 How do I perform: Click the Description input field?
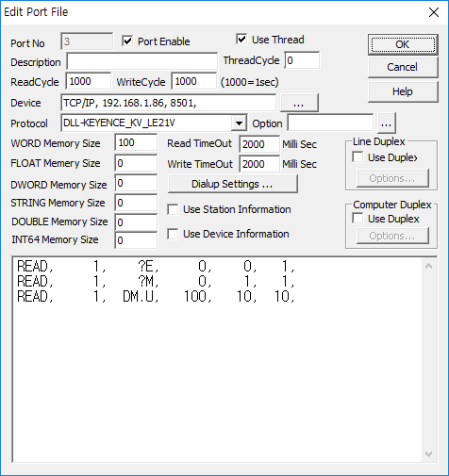pos(141,61)
